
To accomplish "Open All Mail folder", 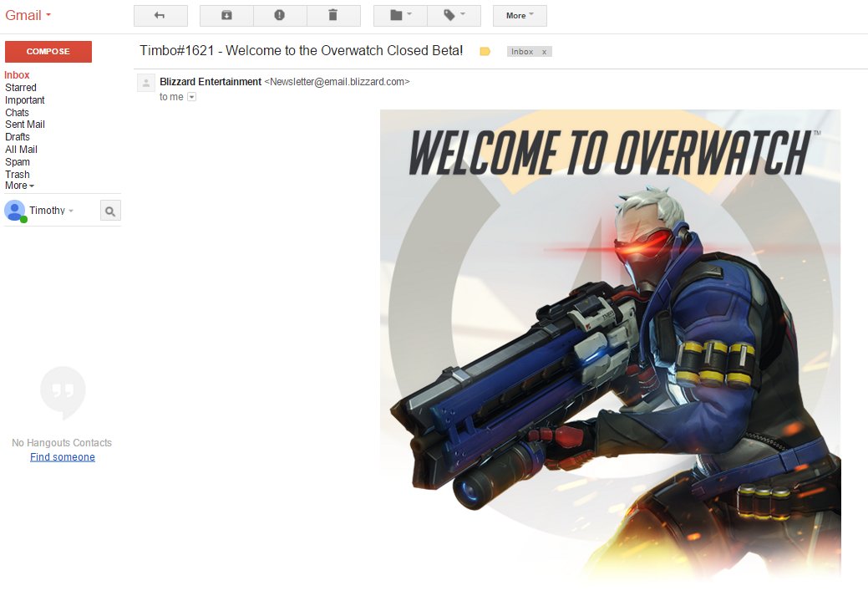I will pos(21,150).
